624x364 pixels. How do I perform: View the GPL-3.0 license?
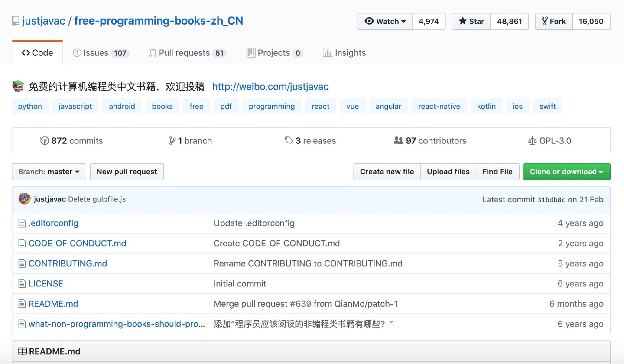pos(549,141)
